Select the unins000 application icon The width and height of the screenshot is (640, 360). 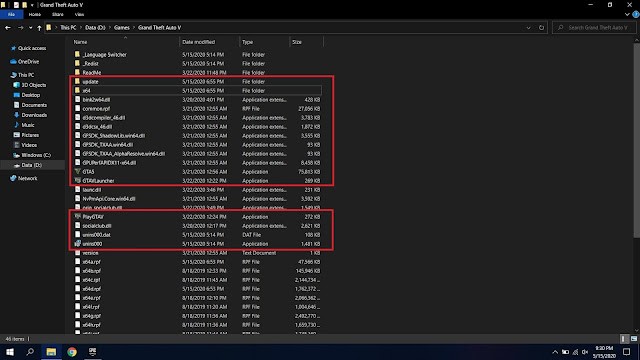[78, 244]
